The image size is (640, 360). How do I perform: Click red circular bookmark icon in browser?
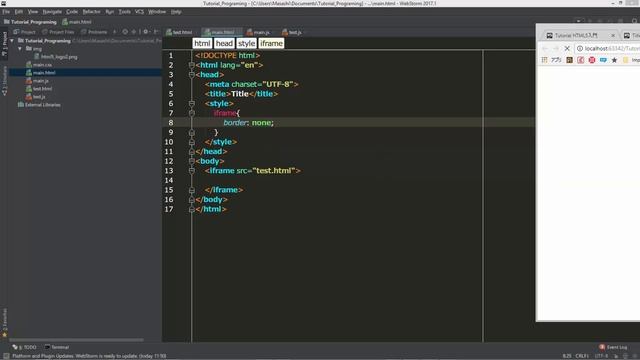tap(592, 60)
